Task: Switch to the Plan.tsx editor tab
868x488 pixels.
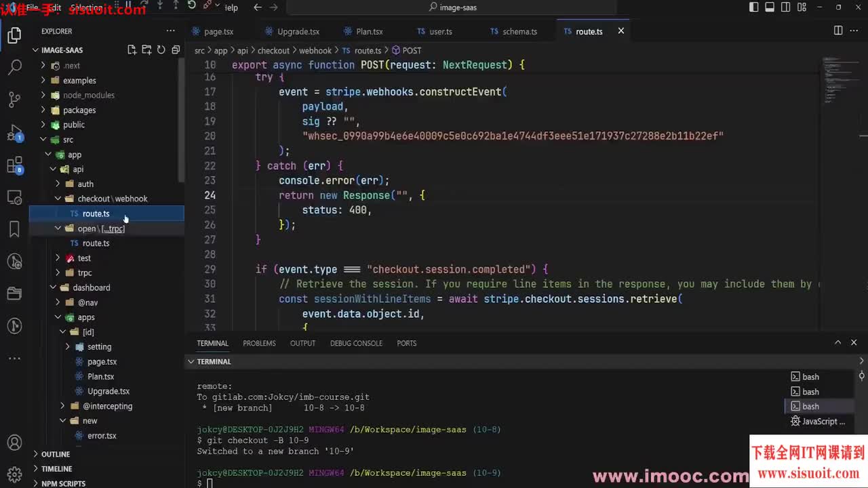Action: tap(369, 31)
